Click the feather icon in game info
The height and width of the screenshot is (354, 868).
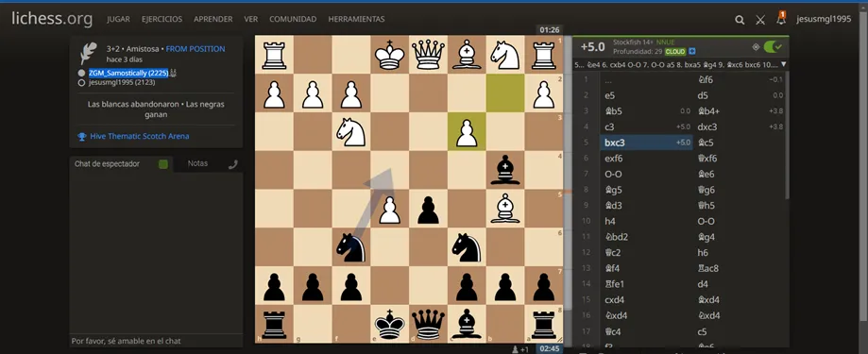point(89,53)
